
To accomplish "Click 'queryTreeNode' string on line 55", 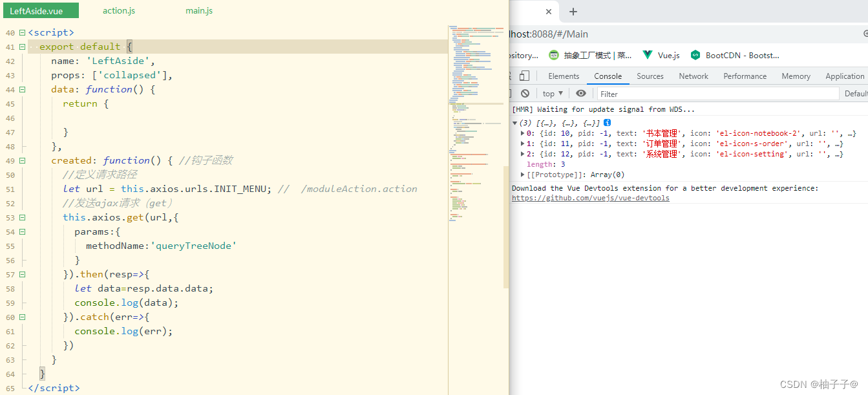I will click(x=194, y=246).
